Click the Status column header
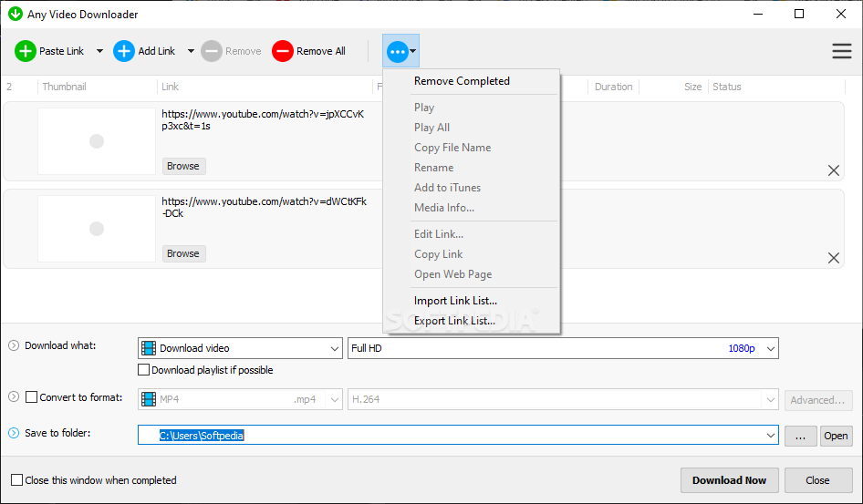Viewport: 863px width, 504px height. pos(726,87)
